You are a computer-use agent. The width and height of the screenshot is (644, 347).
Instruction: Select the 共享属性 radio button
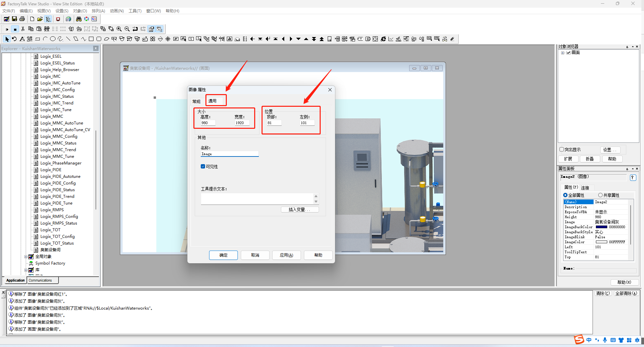coord(600,195)
